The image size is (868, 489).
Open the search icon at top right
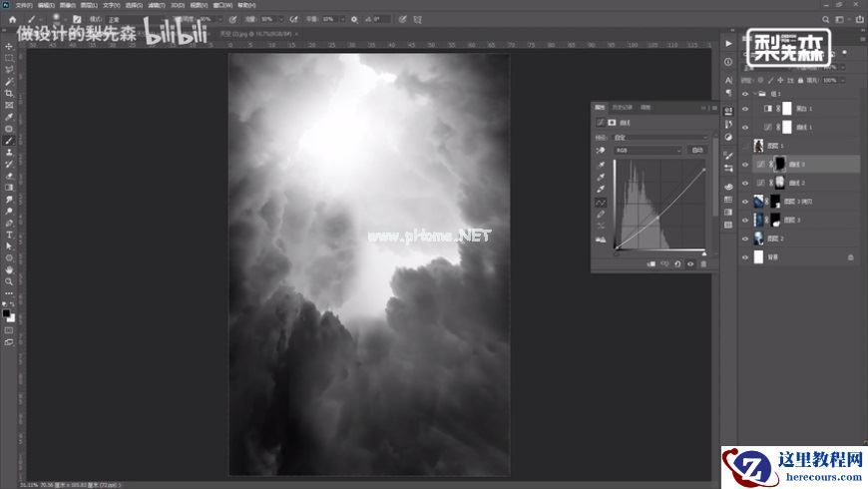(825, 19)
